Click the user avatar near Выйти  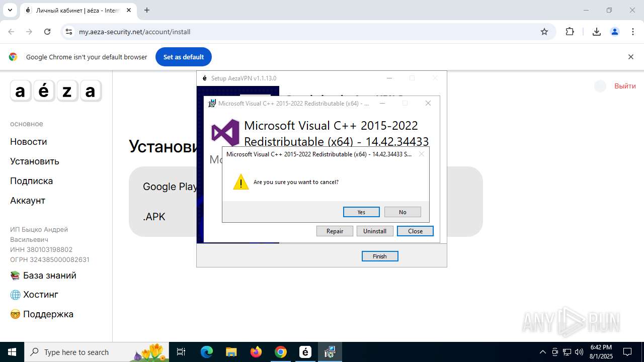[600, 86]
